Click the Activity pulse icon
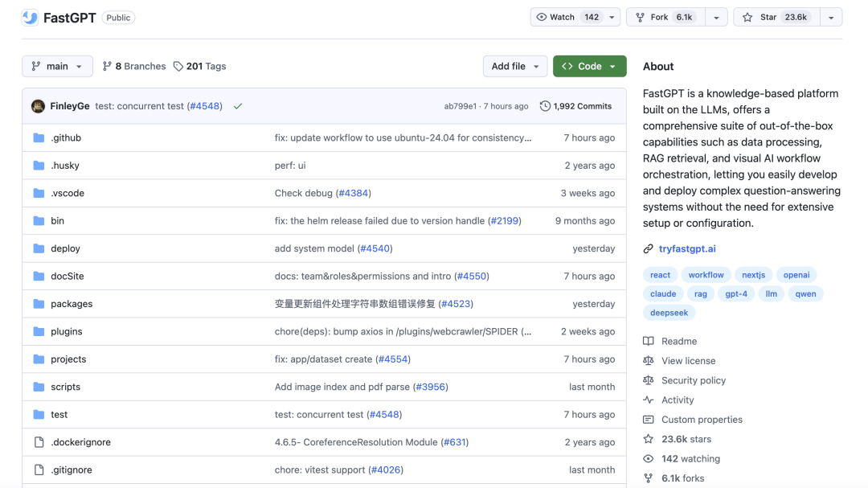Screen dimensions: 868x488 pos(649,400)
